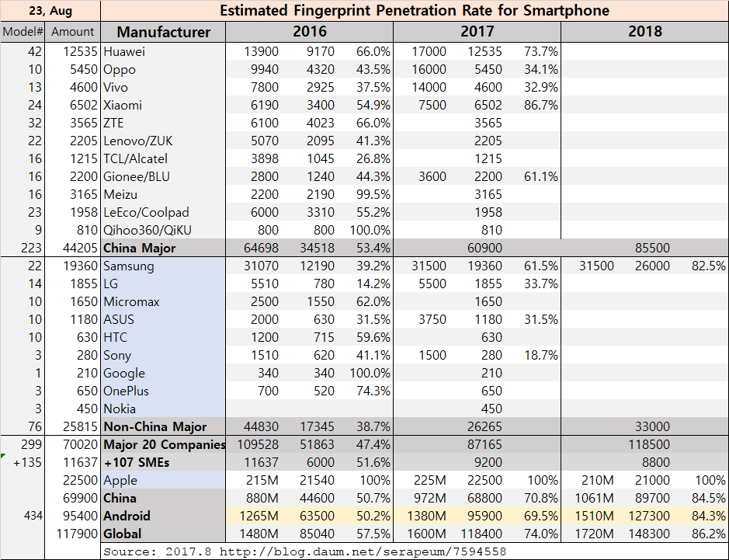Image resolution: width=729 pixels, height=560 pixels.
Task: Select Global 2018 value '148300'
Action: coord(649,534)
